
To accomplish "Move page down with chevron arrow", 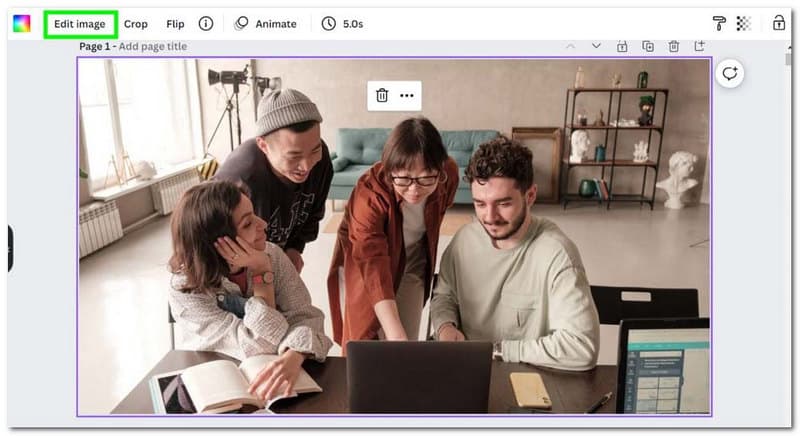I will click(596, 46).
